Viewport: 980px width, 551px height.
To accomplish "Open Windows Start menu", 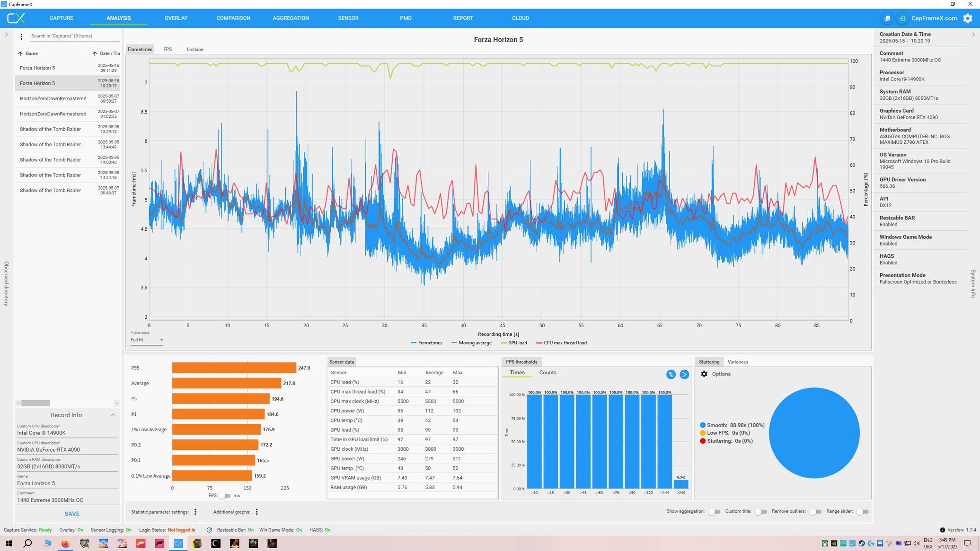I will pyautogui.click(x=9, y=543).
